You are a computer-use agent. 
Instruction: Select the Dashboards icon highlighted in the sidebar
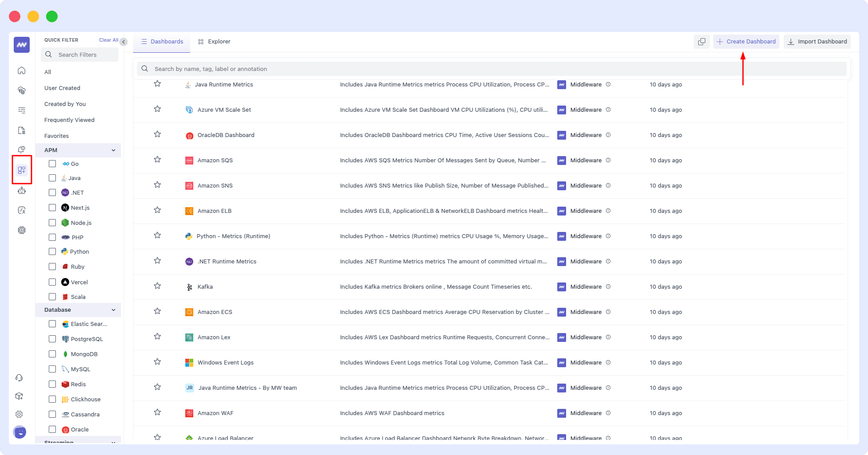pos(21,170)
